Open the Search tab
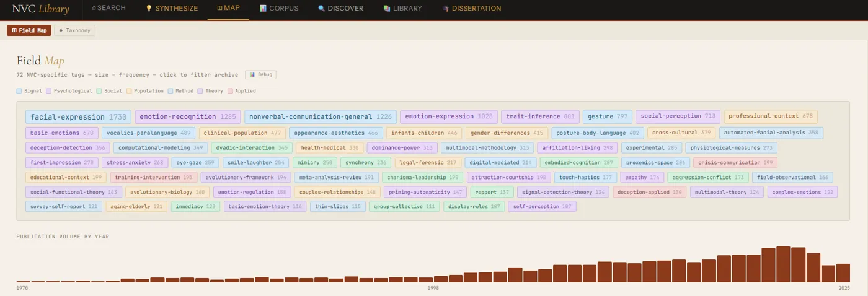 [108, 8]
